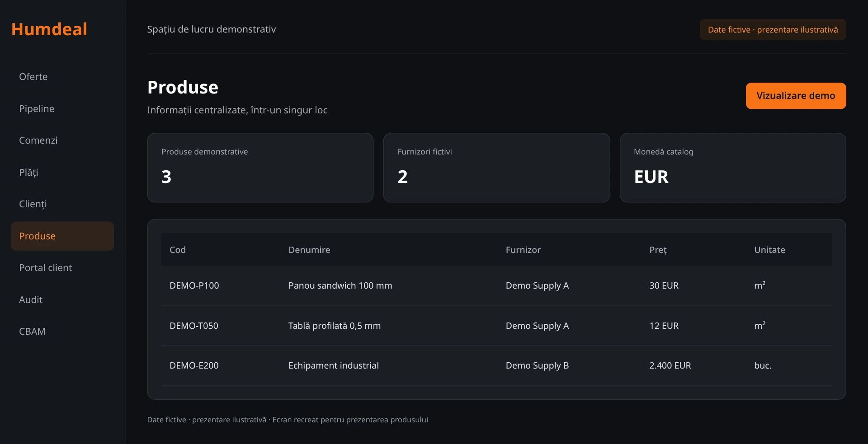The image size is (868, 444).
Task: Click the Humdeal logo
Action: pos(49,29)
